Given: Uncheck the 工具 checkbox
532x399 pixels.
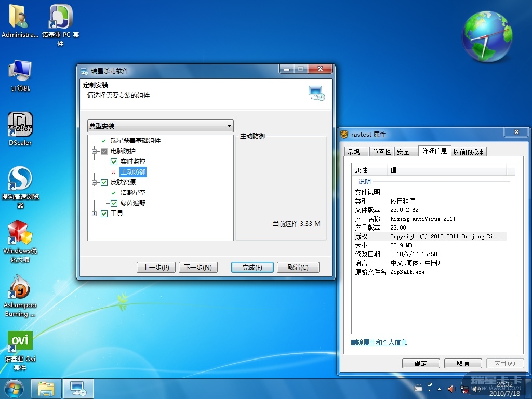Looking at the screenshot, I should [104, 214].
